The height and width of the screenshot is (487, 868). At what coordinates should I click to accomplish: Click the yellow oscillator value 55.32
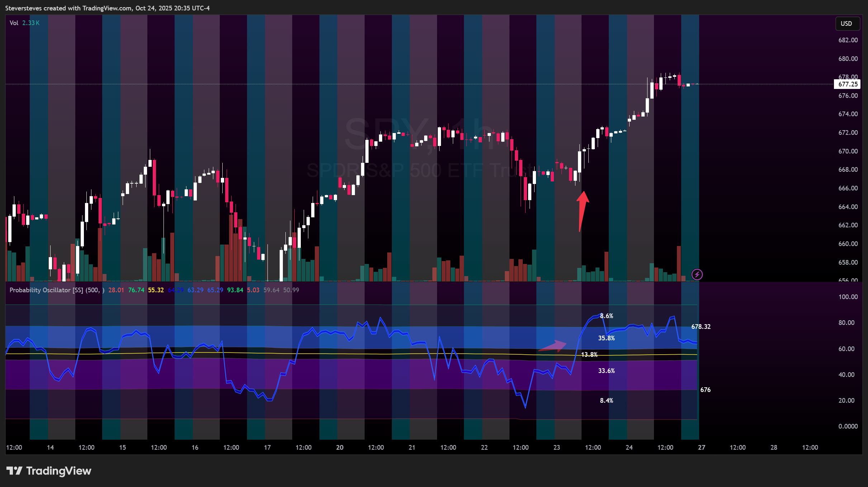156,290
